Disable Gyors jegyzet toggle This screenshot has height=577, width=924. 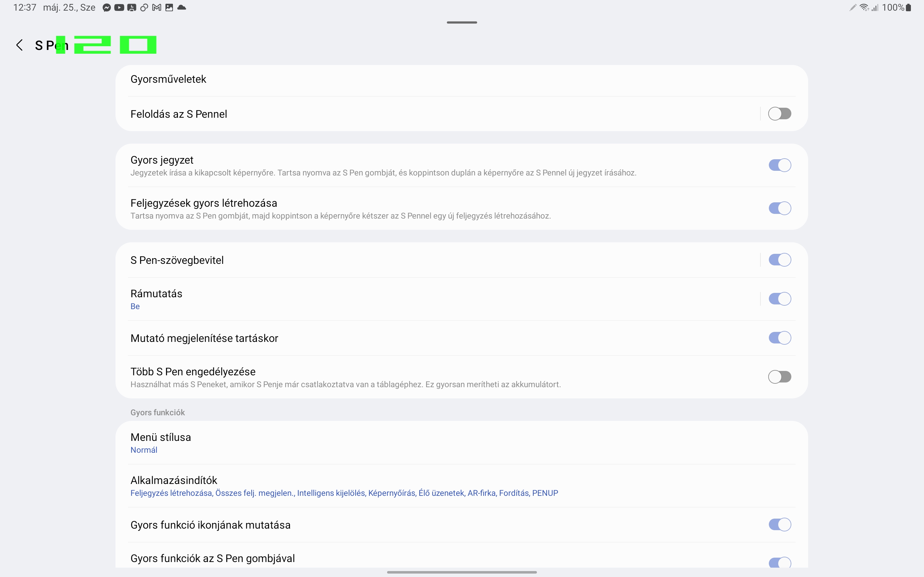pyautogui.click(x=779, y=165)
